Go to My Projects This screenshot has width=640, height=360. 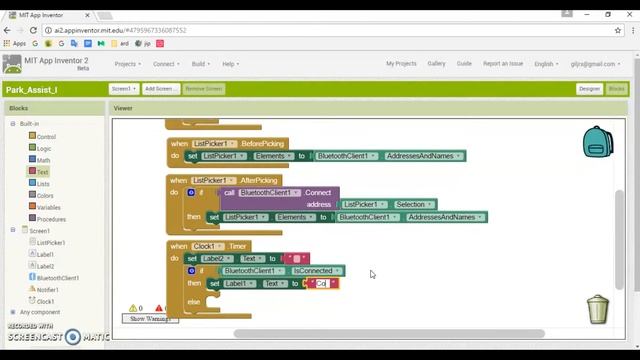401,64
